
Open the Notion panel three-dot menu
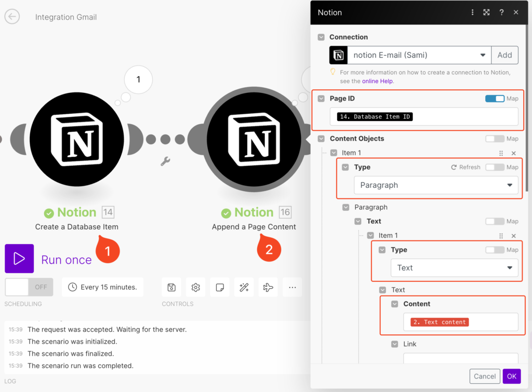pos(472,12)
